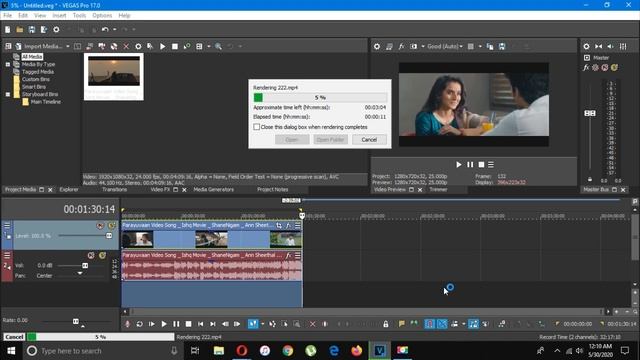640x360 pixels.
Task: Open Project Properties gear in main toolbar
Action: pyautogui.click(x=56, y=29)
